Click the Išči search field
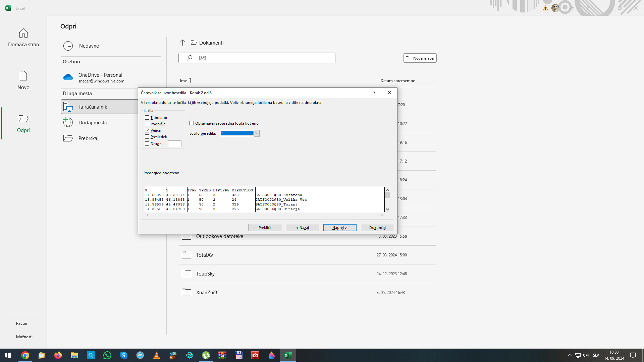 pyautogui.click(x=257, y=58)
